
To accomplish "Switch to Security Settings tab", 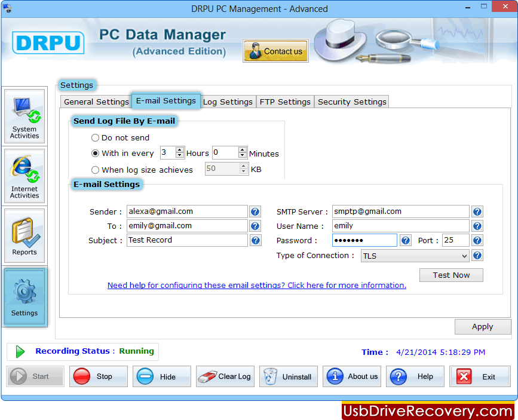I will click(352, 102).
